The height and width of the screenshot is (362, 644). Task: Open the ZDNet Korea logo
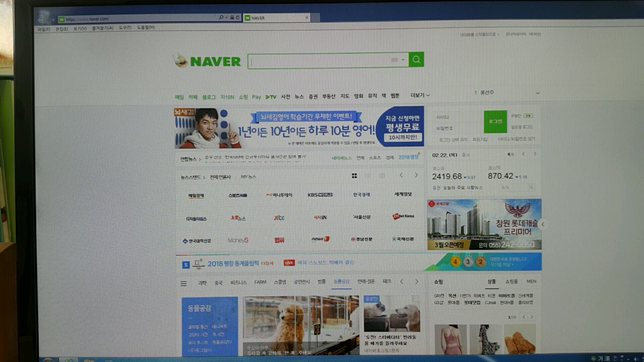pos(403,217)
